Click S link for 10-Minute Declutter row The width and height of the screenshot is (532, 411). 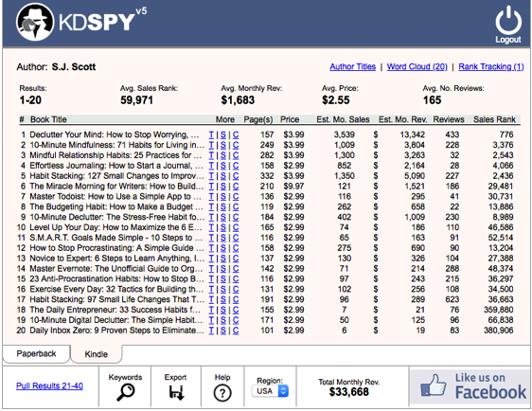pos(222,217)
